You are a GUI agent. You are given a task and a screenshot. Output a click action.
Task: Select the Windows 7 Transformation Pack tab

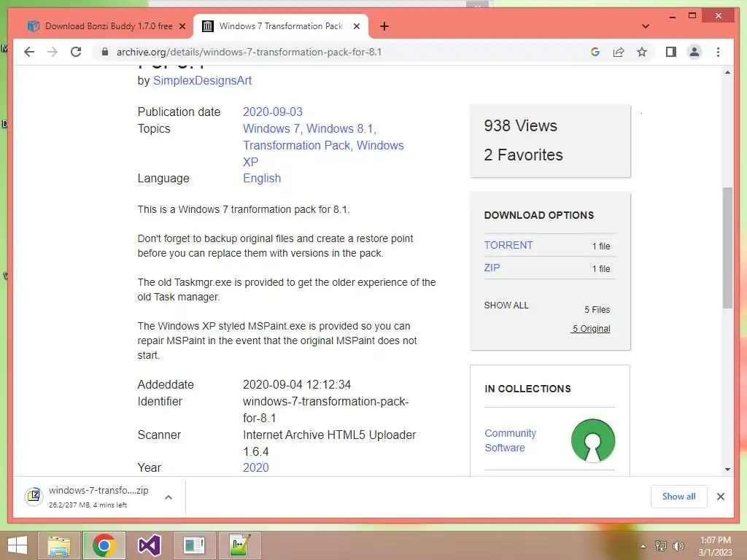pos(281,26)
